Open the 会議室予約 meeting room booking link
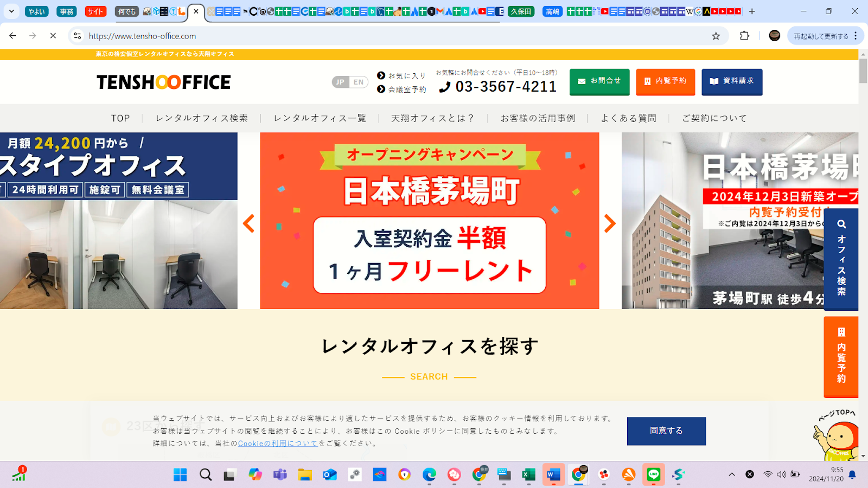The image size is (868, 488). click(x=401, y=89)
